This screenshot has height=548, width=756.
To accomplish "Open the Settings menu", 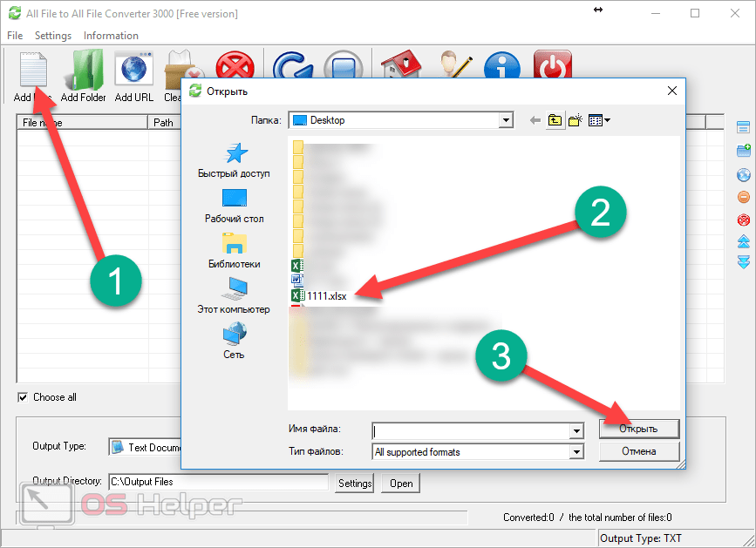I will pos(53,36).
